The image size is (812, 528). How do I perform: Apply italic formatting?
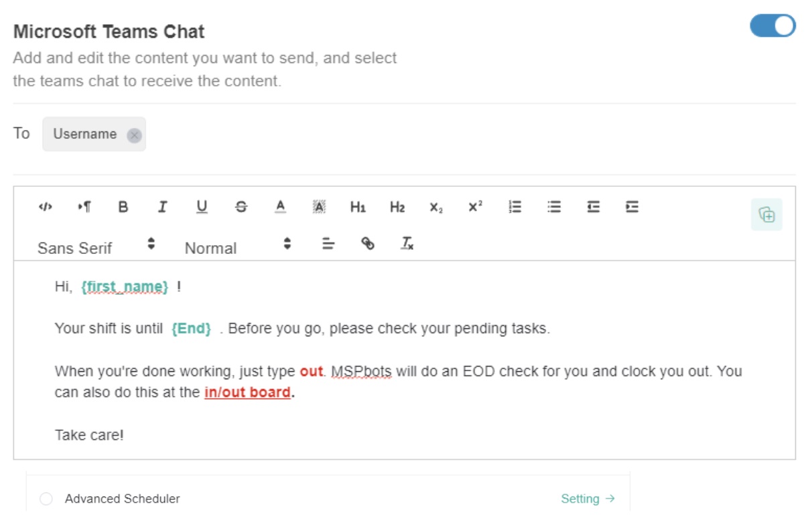coord(162,207)
